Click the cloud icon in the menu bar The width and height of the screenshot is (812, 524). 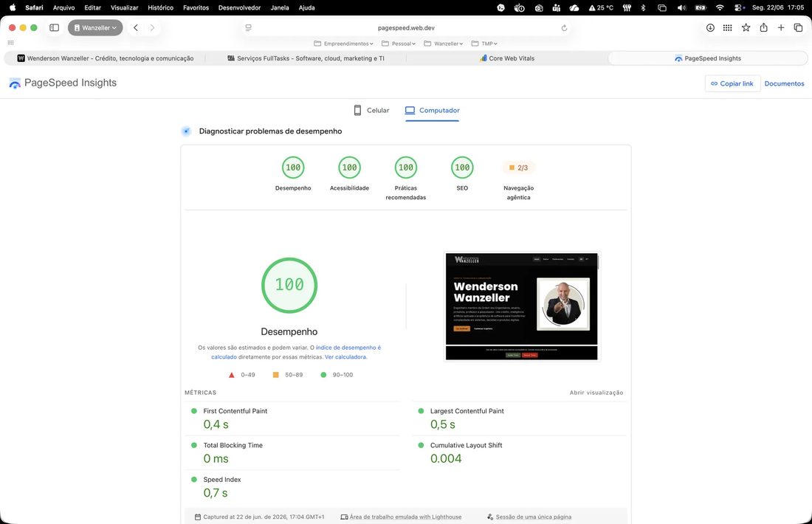pos(574,8)
